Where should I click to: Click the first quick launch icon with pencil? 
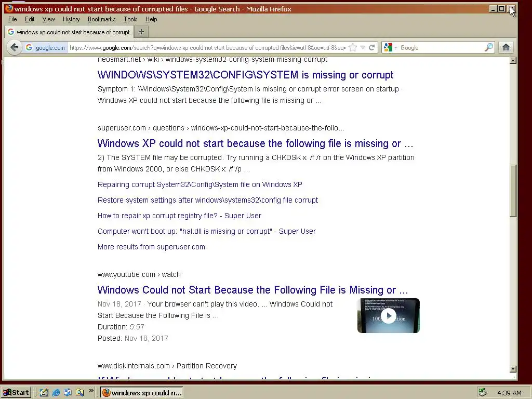coord(44,393)
